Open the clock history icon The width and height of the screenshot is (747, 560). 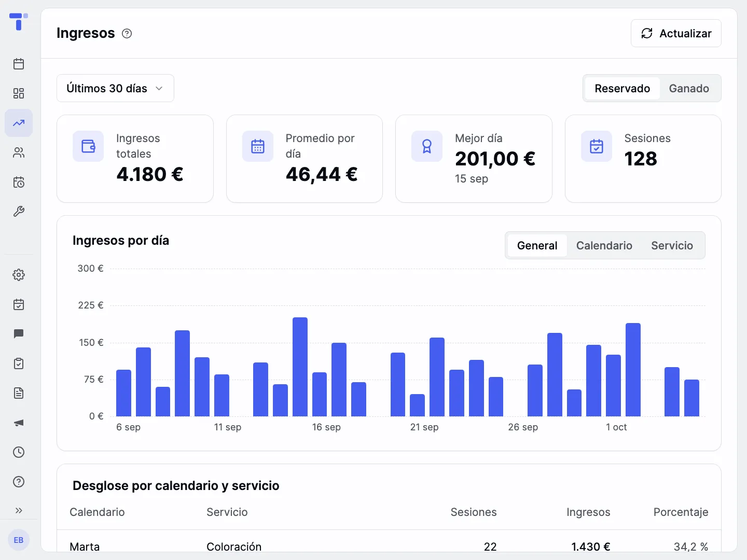19,452
